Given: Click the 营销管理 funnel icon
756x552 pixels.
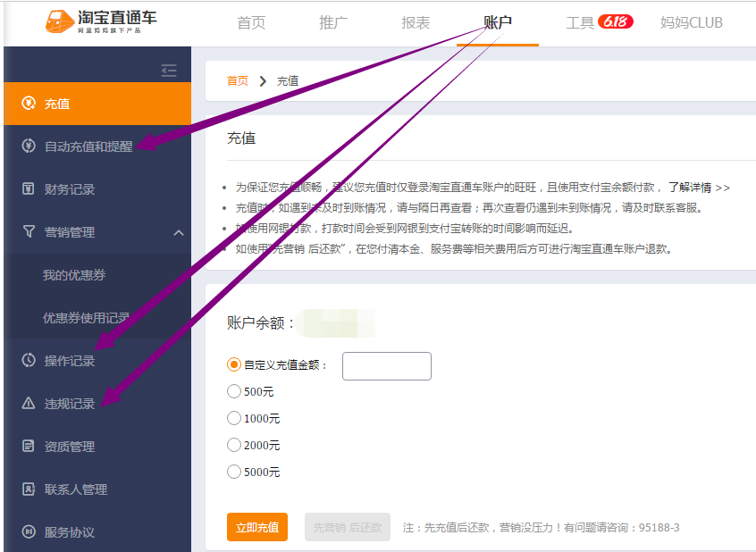Looking at the screenshot, I should [29, 231].
